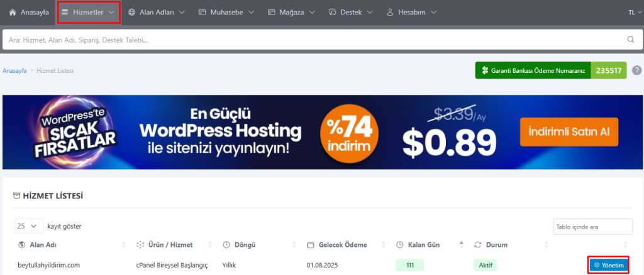Click the Destek chat bubble icon
Screen dimensions: 644x275
point(332,13)
